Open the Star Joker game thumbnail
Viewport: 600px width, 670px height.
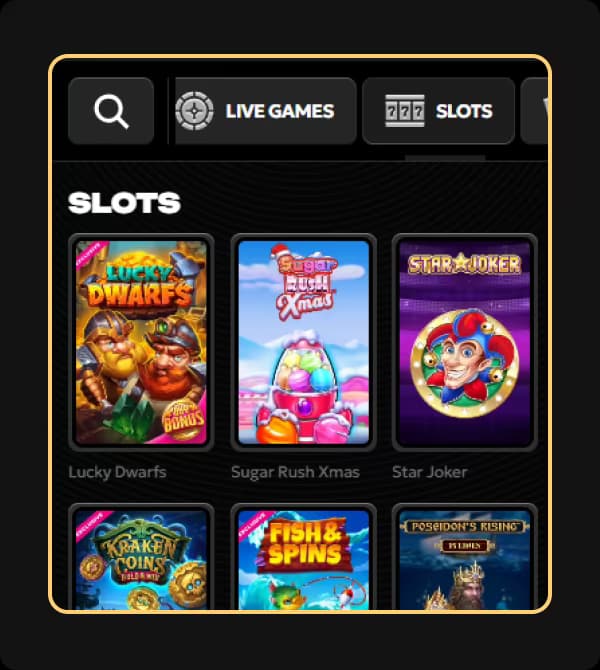[465, 342]
